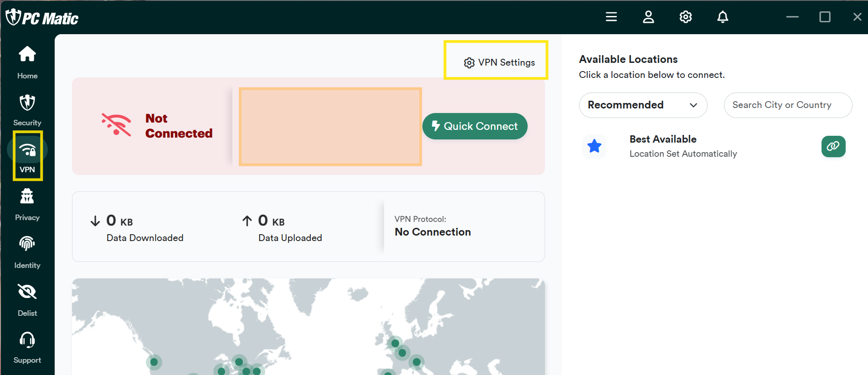Open the Delist section
This screenshot has height=375, width=868.
click(27, 300)
